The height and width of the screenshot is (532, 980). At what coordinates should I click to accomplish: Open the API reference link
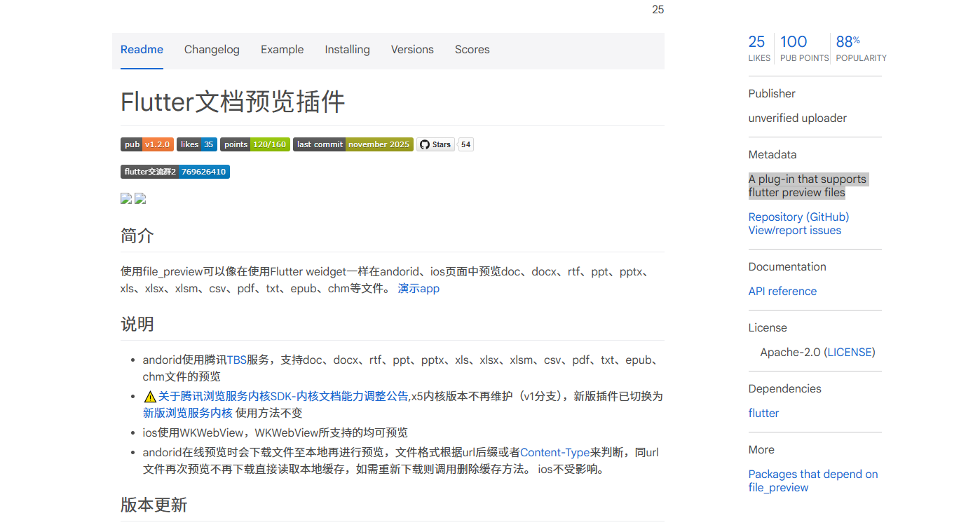tap(782, 292)
